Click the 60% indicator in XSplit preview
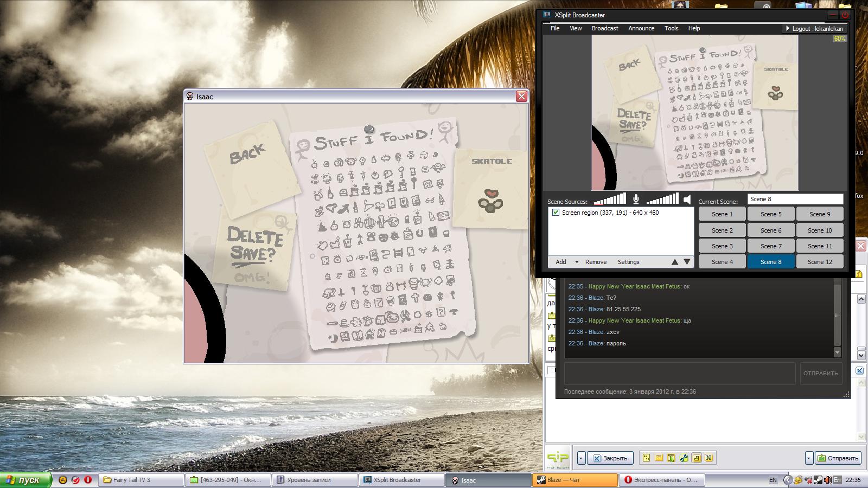 839,38
